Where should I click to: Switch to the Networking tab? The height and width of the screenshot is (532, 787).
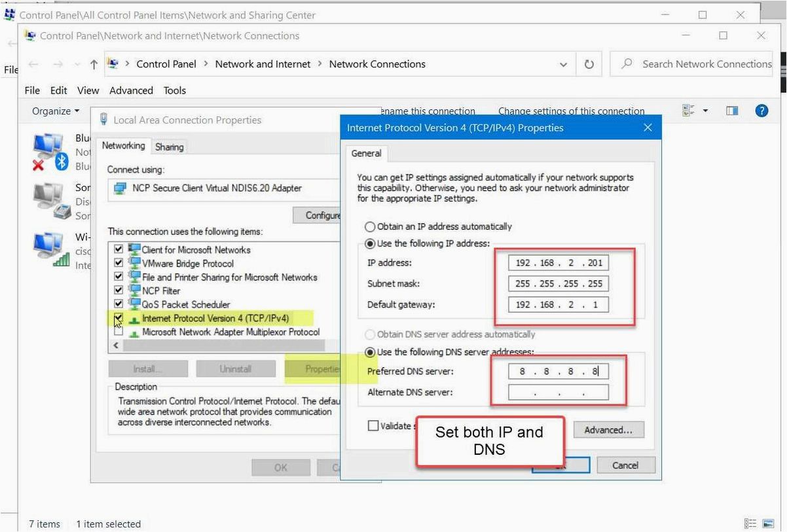[x=123, y=146]
